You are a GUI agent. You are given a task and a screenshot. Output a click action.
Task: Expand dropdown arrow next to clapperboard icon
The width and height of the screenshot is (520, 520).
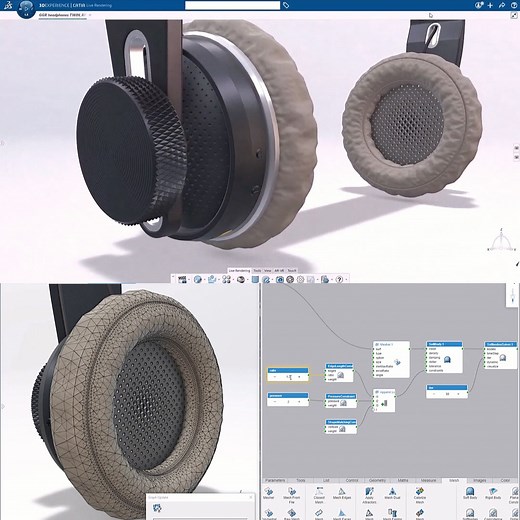click(189, 279)
